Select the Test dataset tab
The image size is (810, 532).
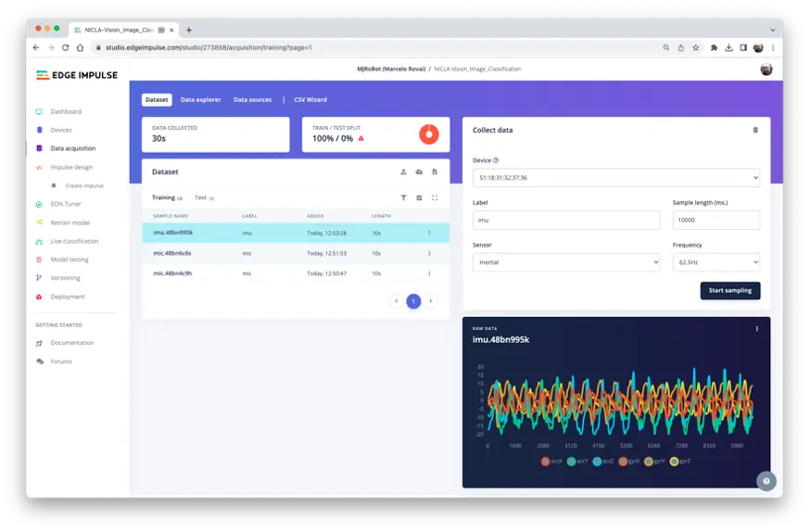[200, 197]
